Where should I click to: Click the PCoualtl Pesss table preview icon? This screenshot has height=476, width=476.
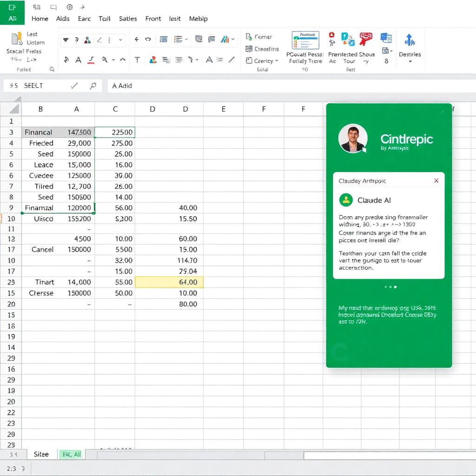tap(305, 40)
